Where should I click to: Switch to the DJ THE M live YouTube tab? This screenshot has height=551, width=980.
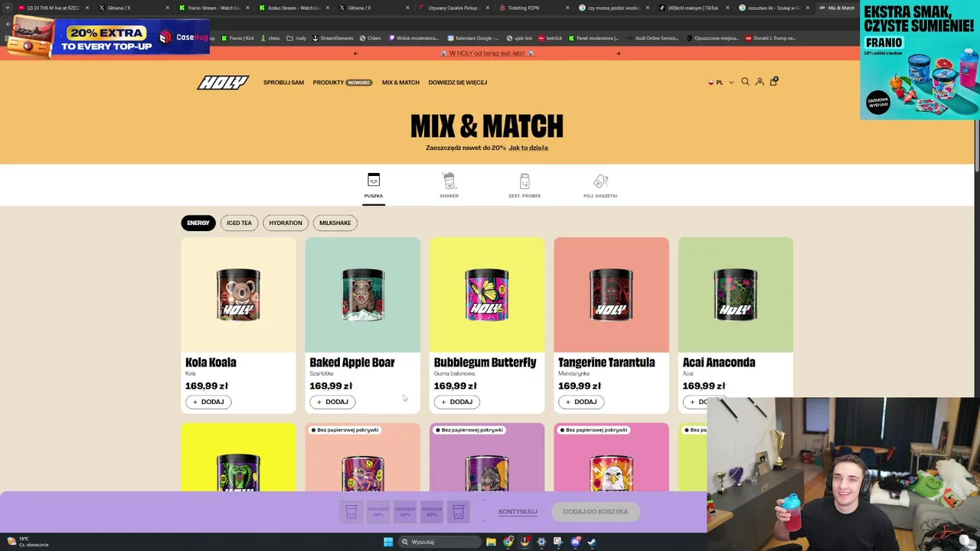pyautogui.click(x=52, y=8)
